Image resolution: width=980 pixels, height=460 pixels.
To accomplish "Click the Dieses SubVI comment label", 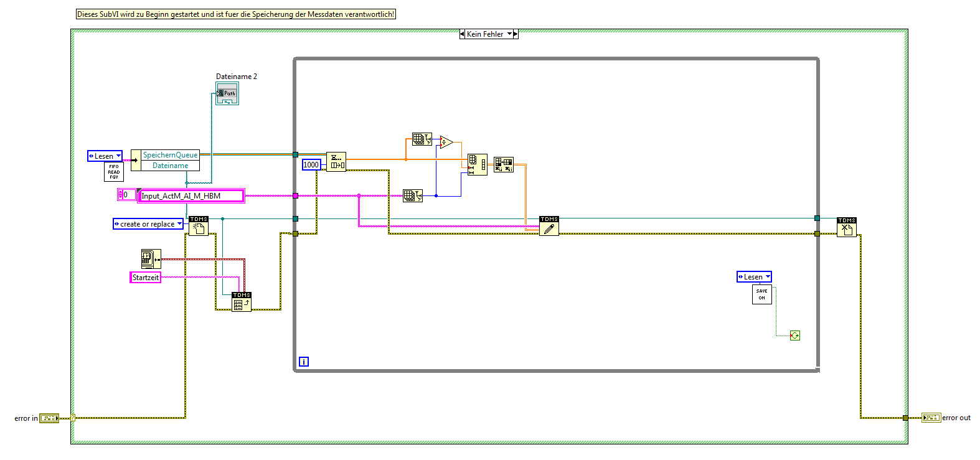I will point(236,14).
